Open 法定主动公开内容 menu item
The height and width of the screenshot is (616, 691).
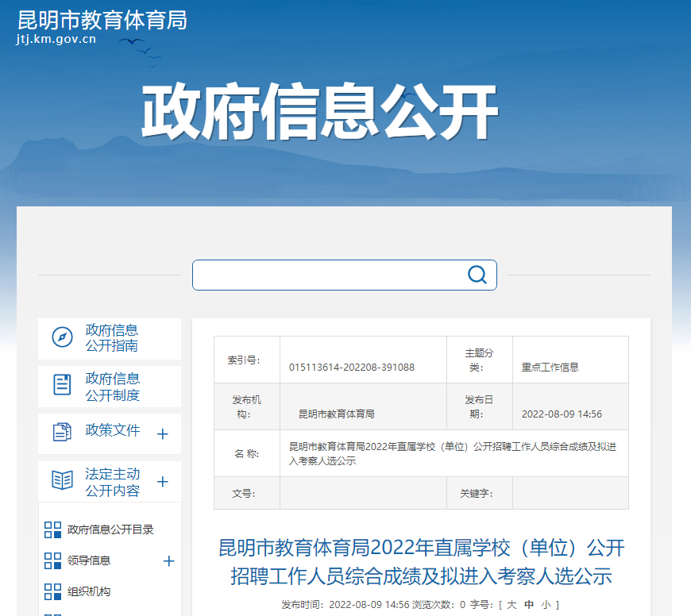pyautogui.click(x=112, y=482)
